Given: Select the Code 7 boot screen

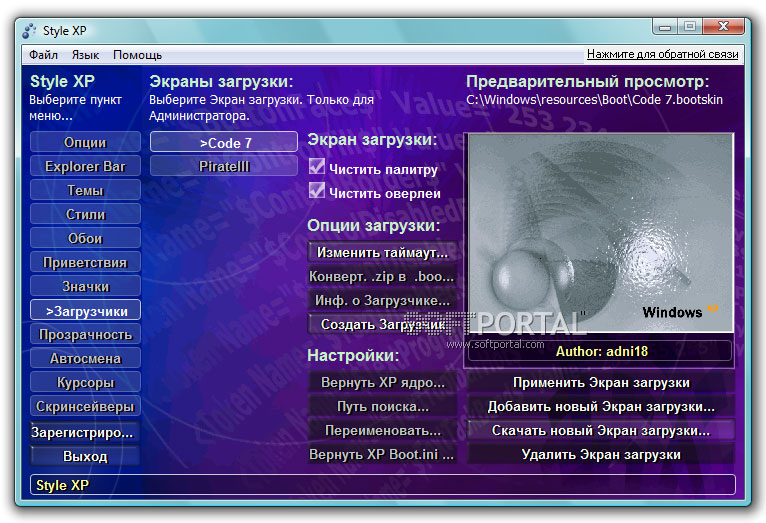Looking at the screenshot, I should [x=224, y=143].
